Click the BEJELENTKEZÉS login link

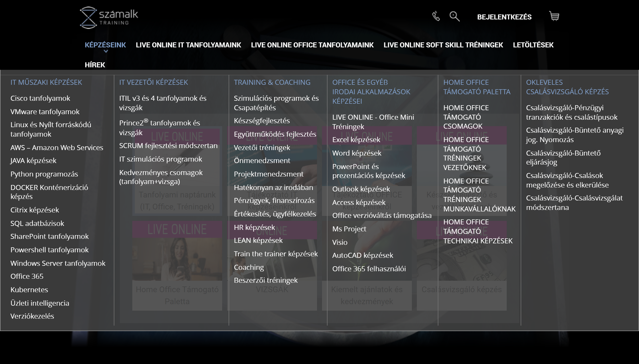[x=504, y=17]
